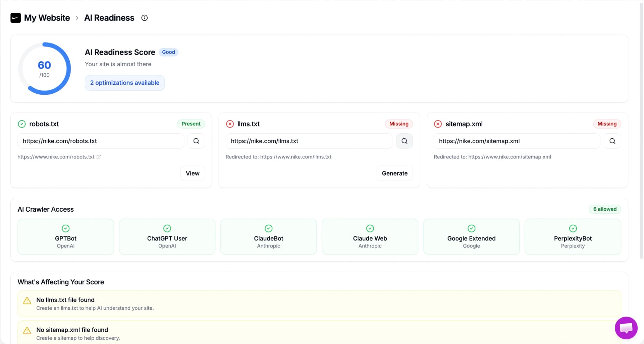Click Redirected to www.nike.com/llms.txt text
Screen dimensions: 644x344
(x=278, y=157)
